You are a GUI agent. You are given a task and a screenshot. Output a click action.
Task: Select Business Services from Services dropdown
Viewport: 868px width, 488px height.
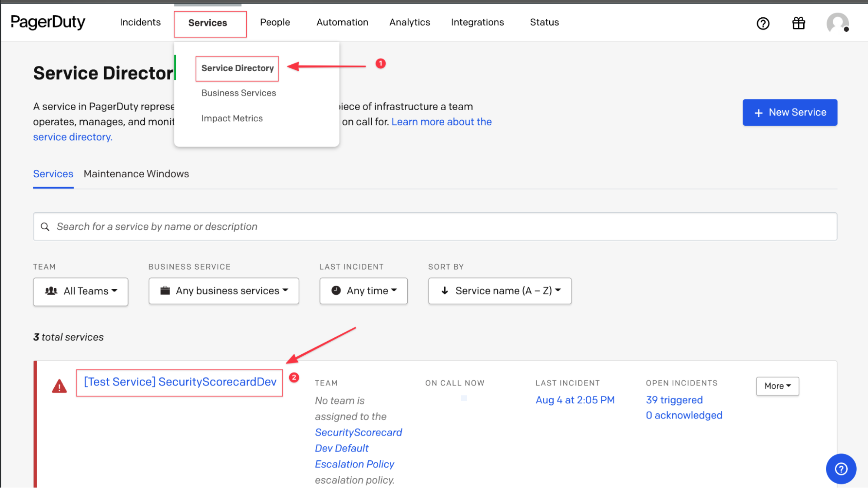coord(238,93)
